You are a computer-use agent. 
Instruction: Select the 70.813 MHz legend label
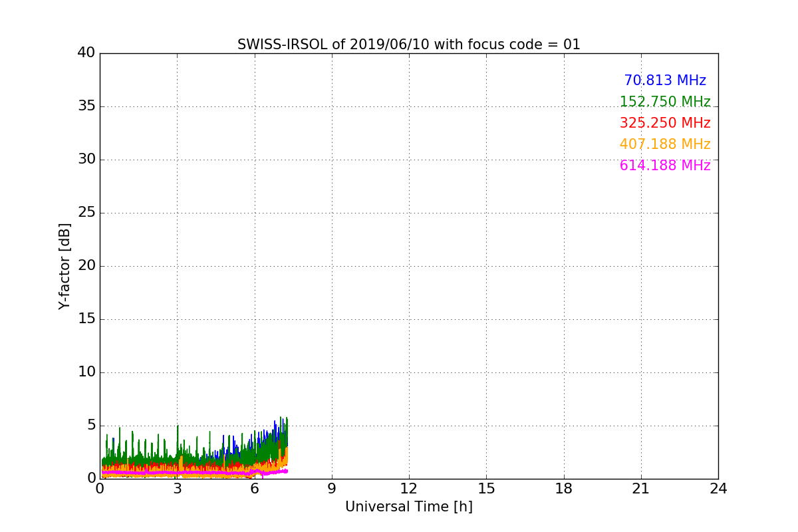665,80
